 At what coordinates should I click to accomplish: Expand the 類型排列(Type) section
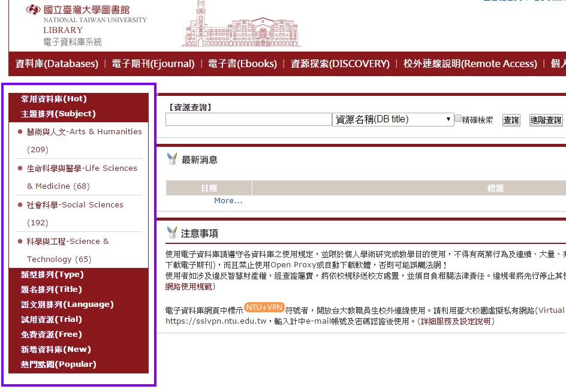(52, 275)
